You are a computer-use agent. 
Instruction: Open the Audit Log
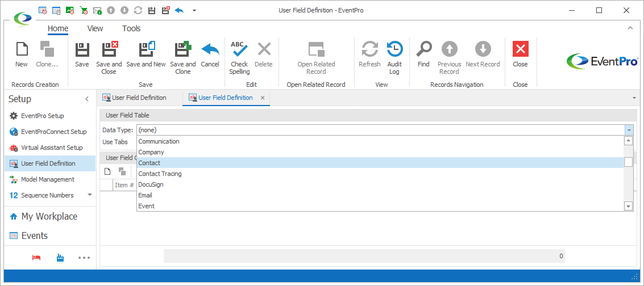pyautogui.click(x=394, y=49)
